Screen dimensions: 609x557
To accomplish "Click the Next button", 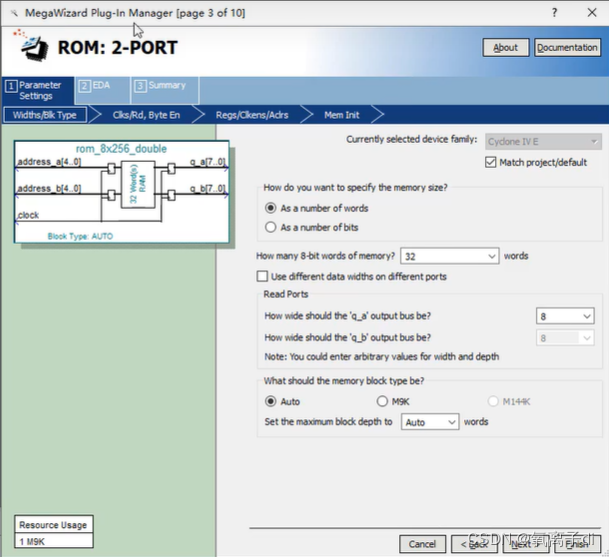I will [x=526, y=544].
